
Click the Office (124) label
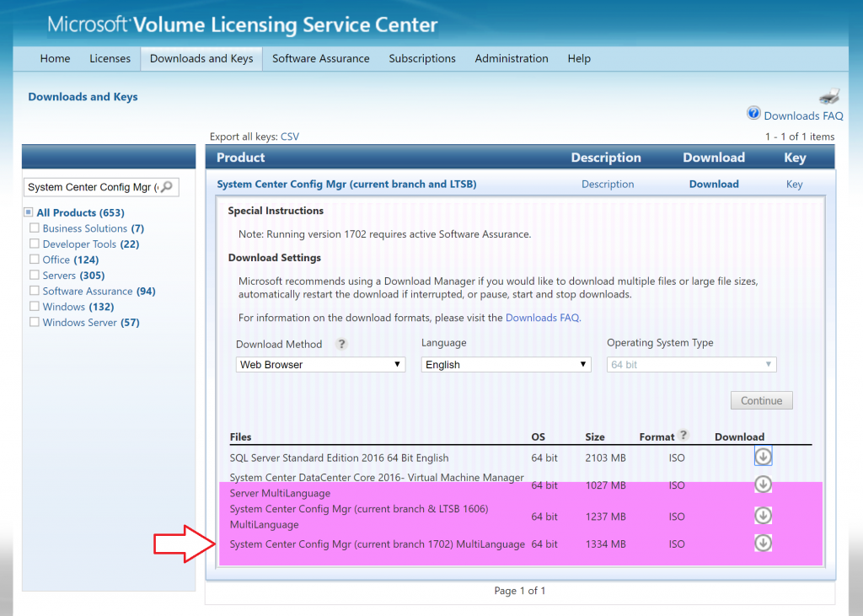click(x=71, y=260)
